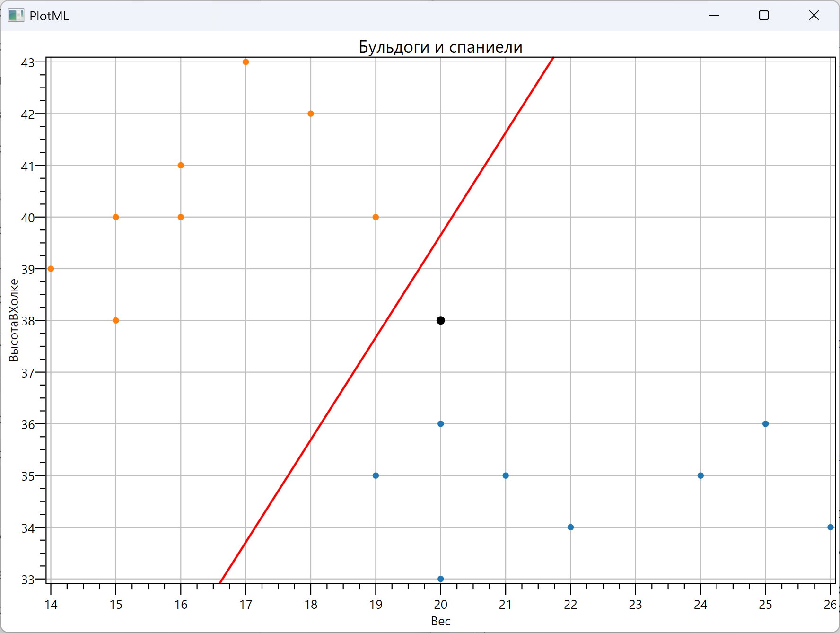
Task: Select the blue point at weight 20, height 33
Action: click(x=441, y=579)
